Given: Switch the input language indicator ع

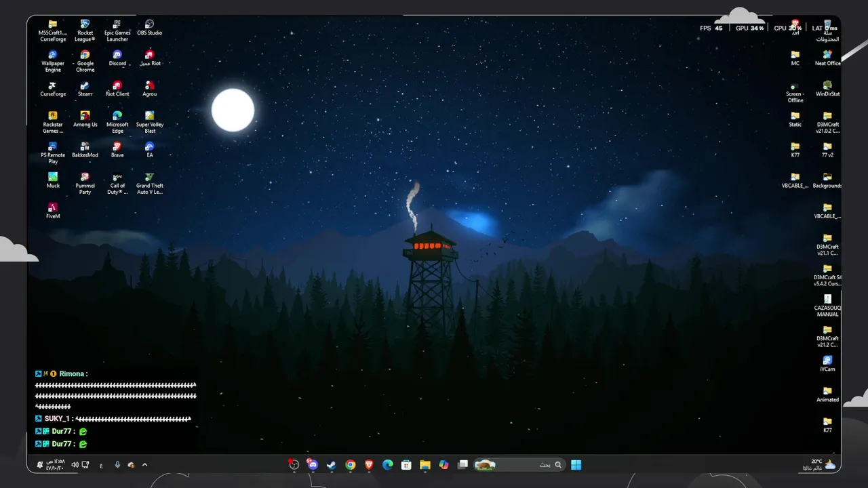Looking at the screenshot, I should [x=101, y=465].
